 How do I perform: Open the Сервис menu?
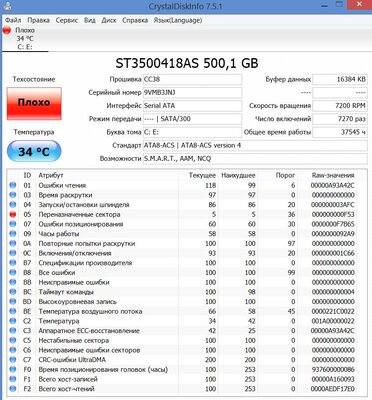pos(67,20)
